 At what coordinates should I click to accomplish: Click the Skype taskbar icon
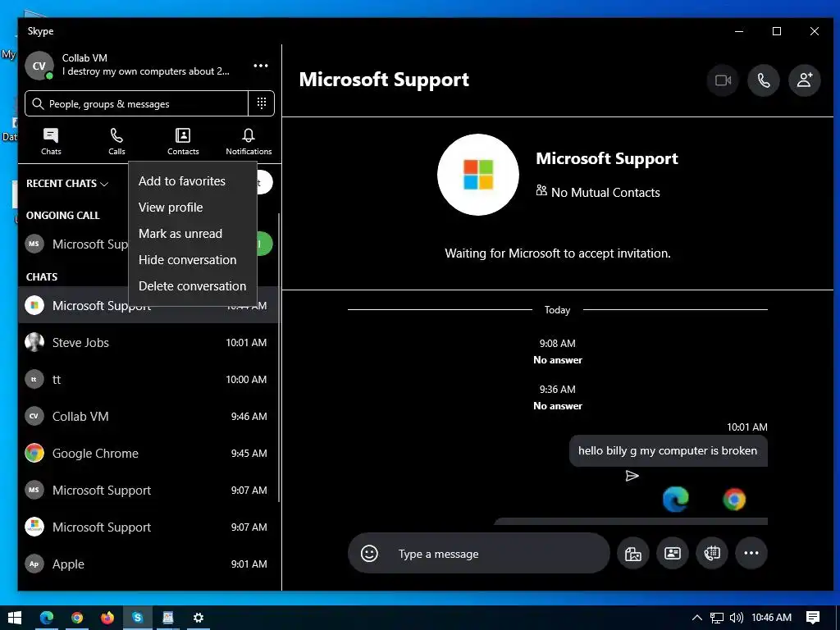point(138,618)
